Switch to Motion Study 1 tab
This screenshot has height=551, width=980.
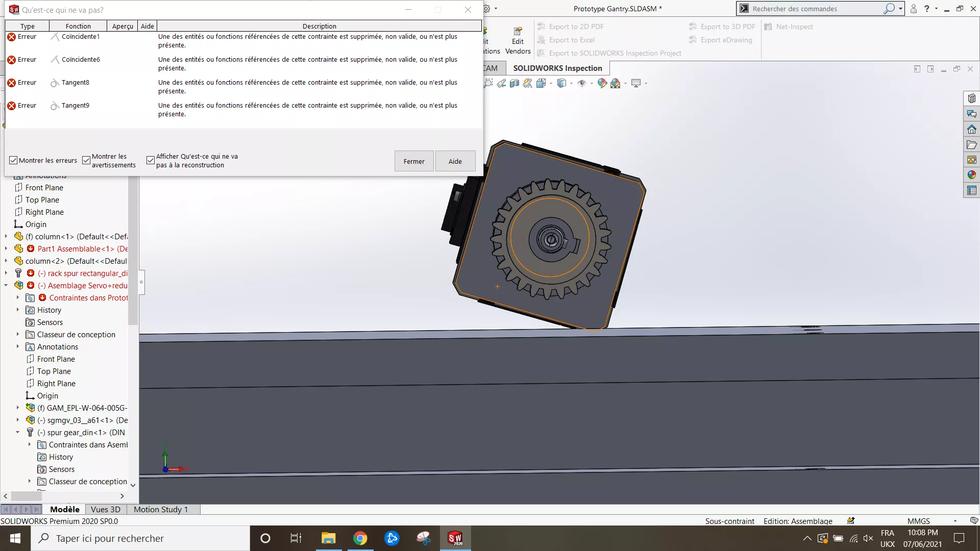click(x=161, y=509)
